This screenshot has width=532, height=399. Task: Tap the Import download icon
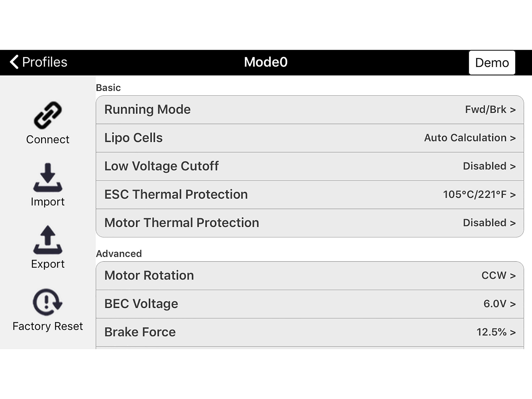(x=48, y=178)
